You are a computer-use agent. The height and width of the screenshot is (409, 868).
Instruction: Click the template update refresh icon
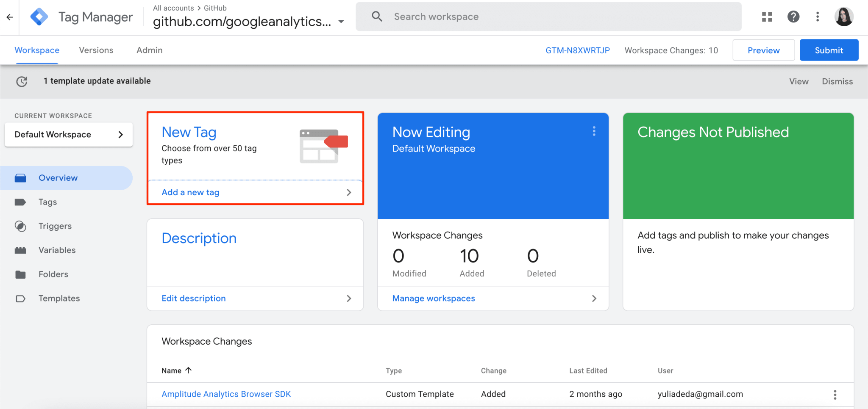(22, 81)
